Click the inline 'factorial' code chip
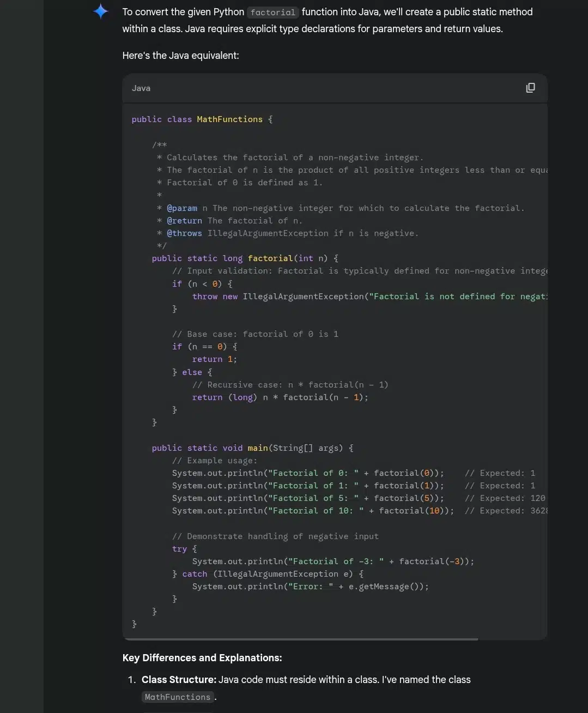The image size is (588, 713). pos(273,12)
